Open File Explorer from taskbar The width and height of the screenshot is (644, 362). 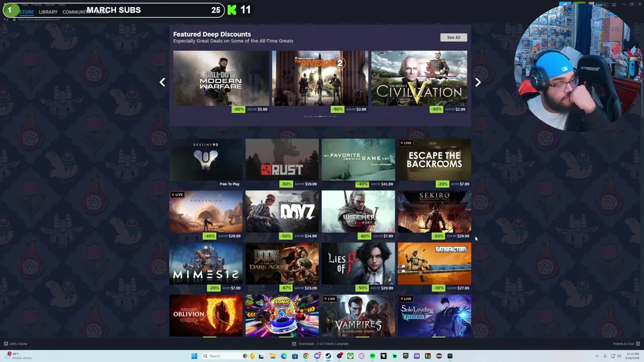(273, 356)
